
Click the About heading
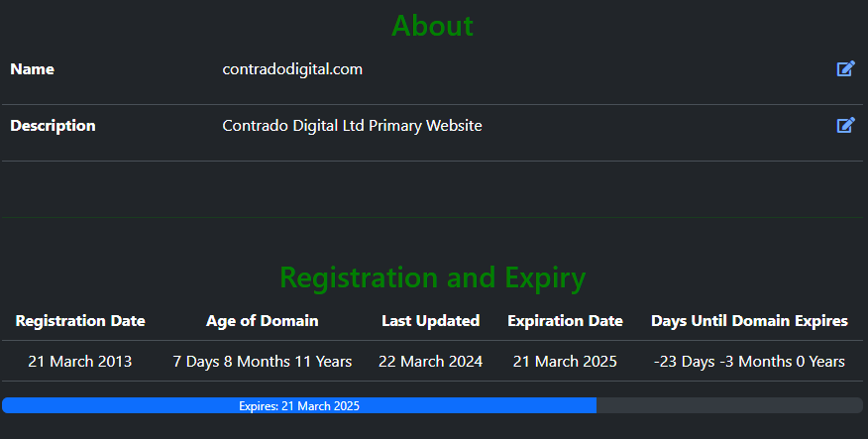tap(432, 26)
